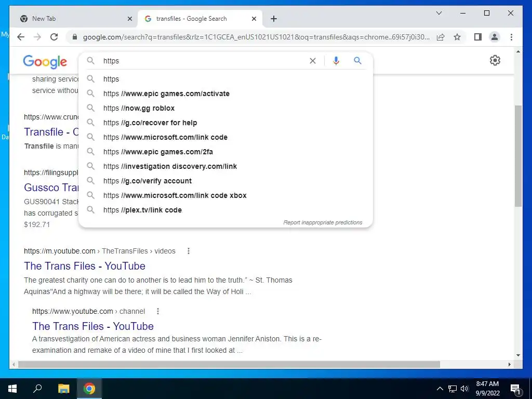Click the www.youtube.com channel breadcrumb

point(88,311)
